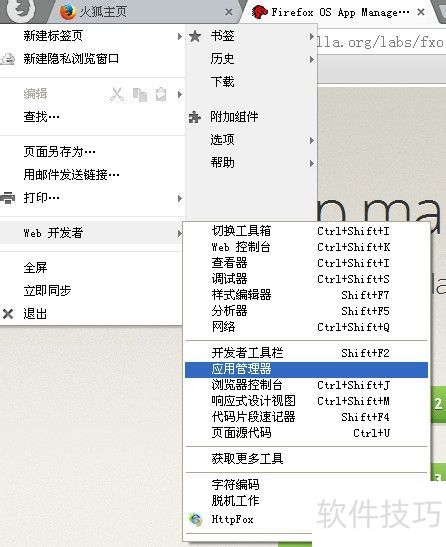Click the copy icon in edit row
This screenshot has height=547, width=446.
140,94
